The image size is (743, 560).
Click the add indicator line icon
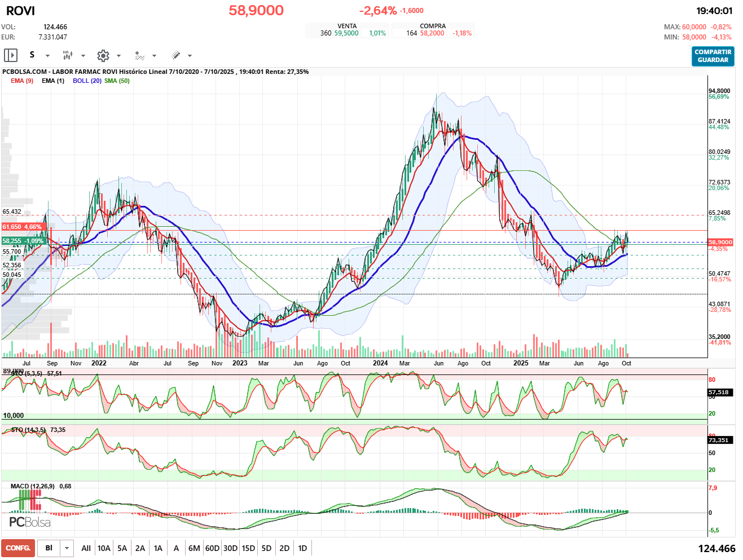click(x=139, y=55)
